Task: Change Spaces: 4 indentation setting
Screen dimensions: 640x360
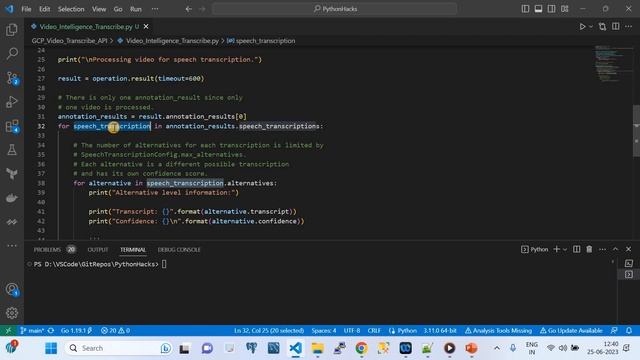Action: (x=324, y=331)
